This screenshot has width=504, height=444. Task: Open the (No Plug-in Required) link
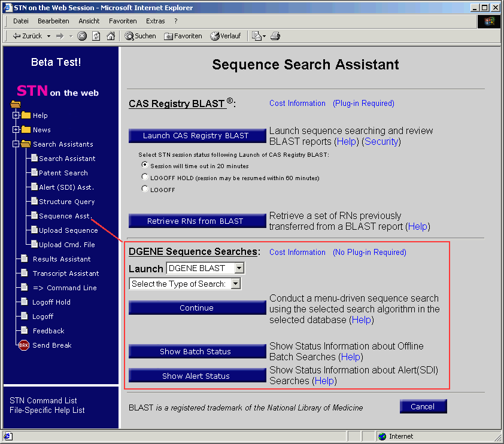click(x=369, y=253)
